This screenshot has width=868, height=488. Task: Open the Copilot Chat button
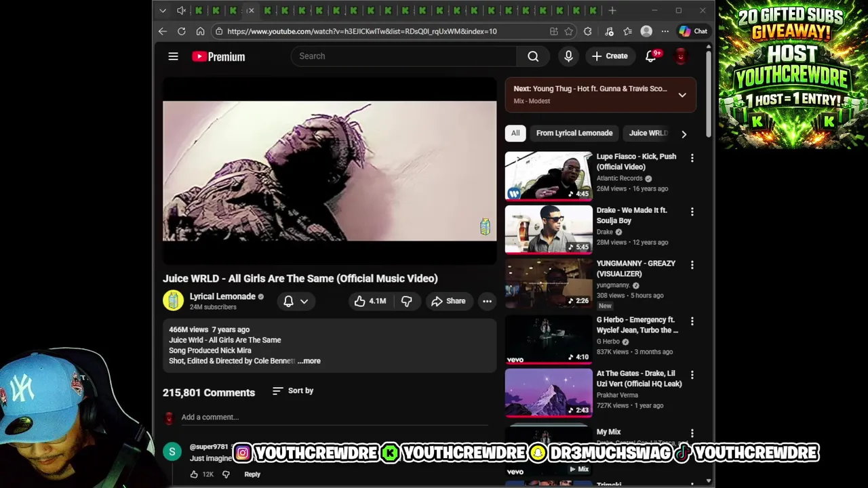pyautogui.click(x=694, y=31)
